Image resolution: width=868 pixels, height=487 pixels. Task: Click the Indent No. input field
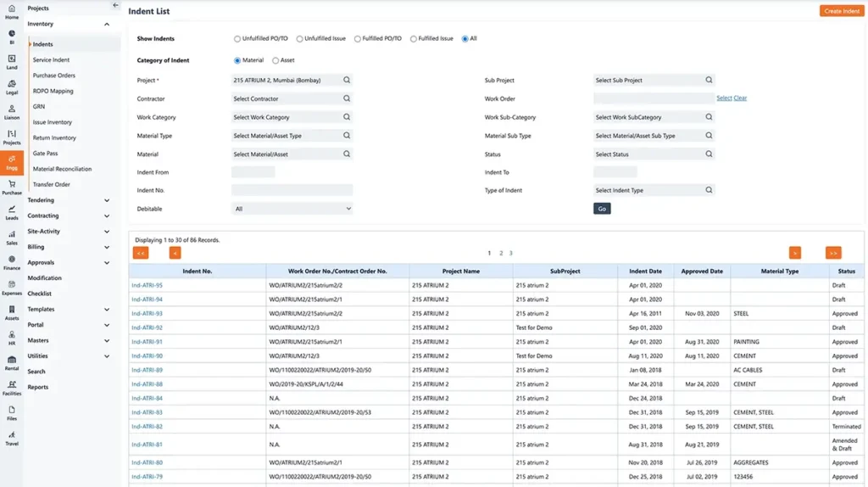(x=292, y=190)
